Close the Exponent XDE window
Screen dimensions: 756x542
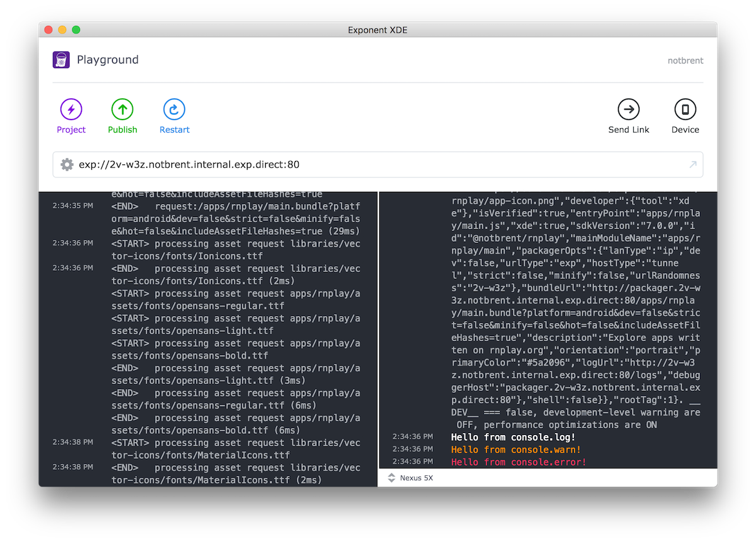point(49,30)
